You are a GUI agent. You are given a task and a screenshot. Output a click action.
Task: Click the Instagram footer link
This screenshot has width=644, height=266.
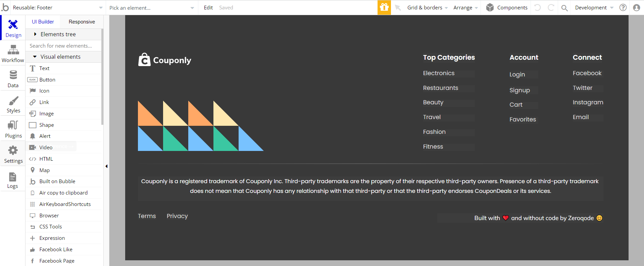coord(588,102)
